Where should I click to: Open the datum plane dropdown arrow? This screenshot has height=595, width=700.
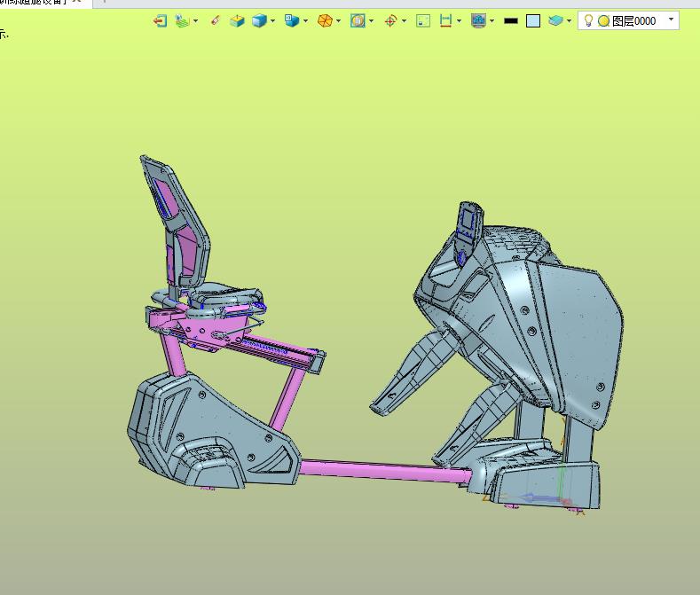195,21
